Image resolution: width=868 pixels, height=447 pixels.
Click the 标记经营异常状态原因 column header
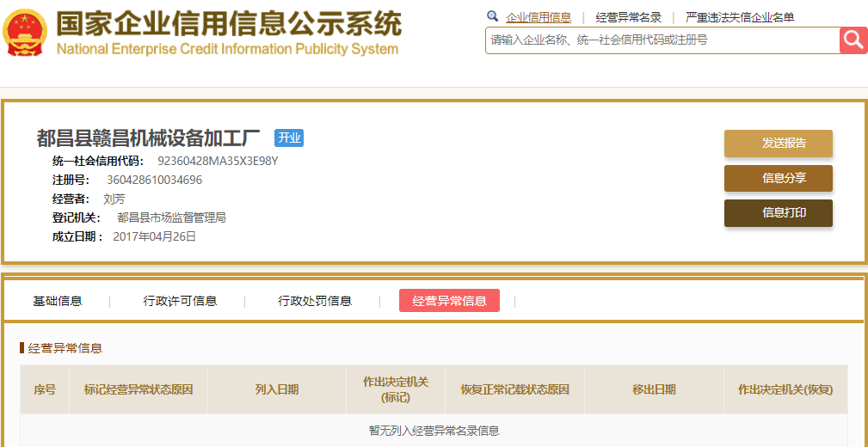click(x=139, y=389)
